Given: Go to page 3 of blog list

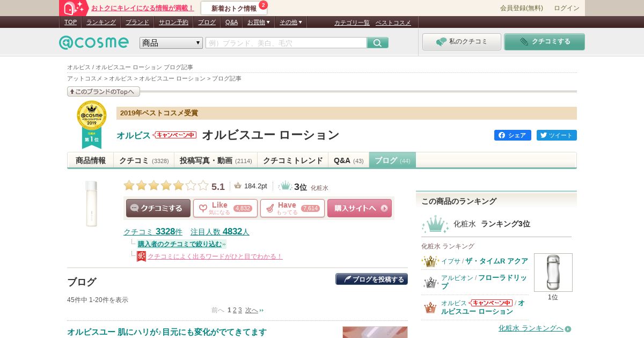Looking at the screenshot, I should (240, 310).
